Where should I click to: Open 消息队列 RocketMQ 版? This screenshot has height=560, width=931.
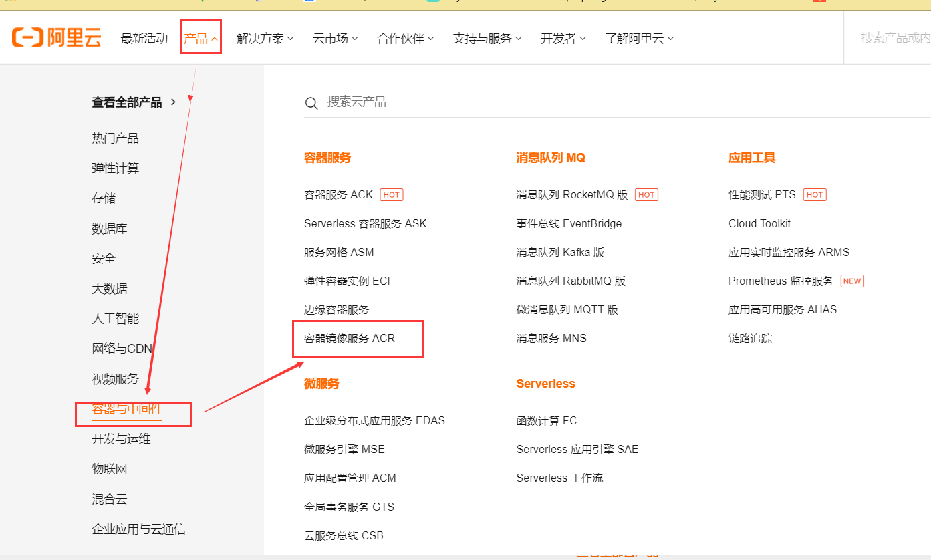(572, 195)
